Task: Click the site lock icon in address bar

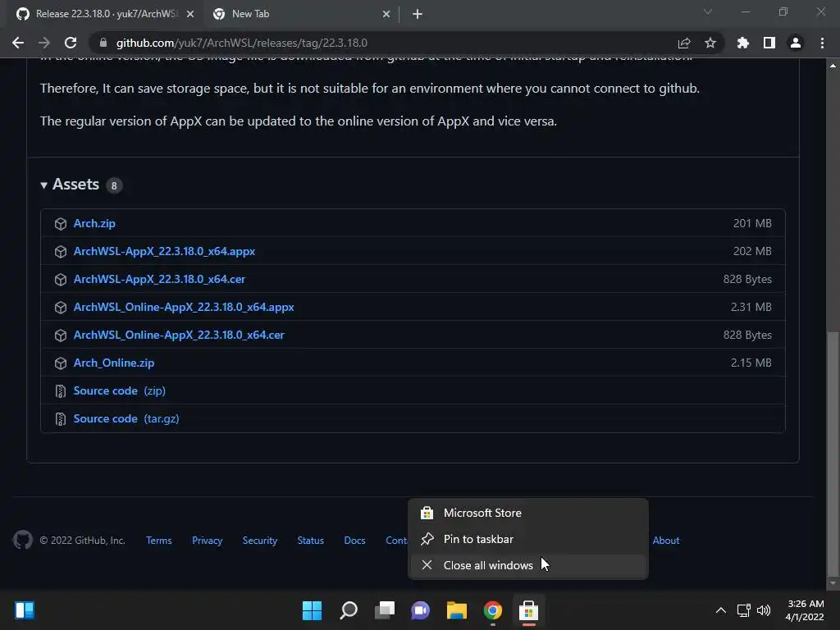Action: (x=103, y=43)
